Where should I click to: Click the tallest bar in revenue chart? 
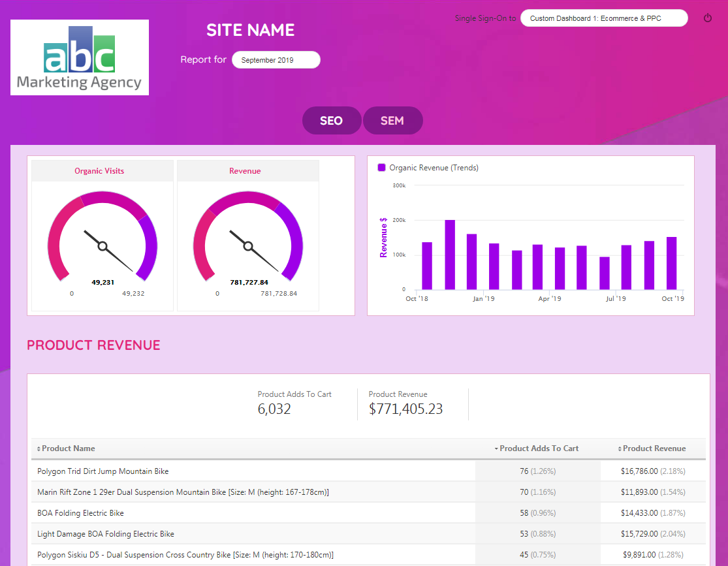coord(450,255)
